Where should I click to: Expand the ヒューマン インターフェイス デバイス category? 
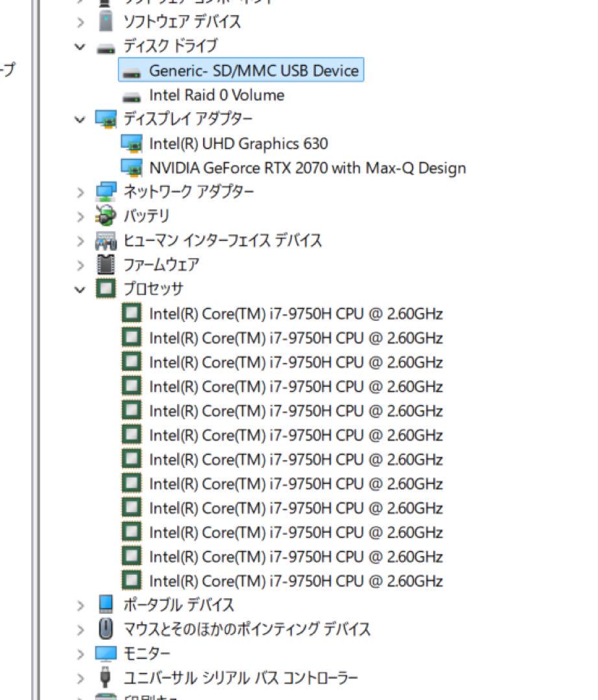click(80, 241)
